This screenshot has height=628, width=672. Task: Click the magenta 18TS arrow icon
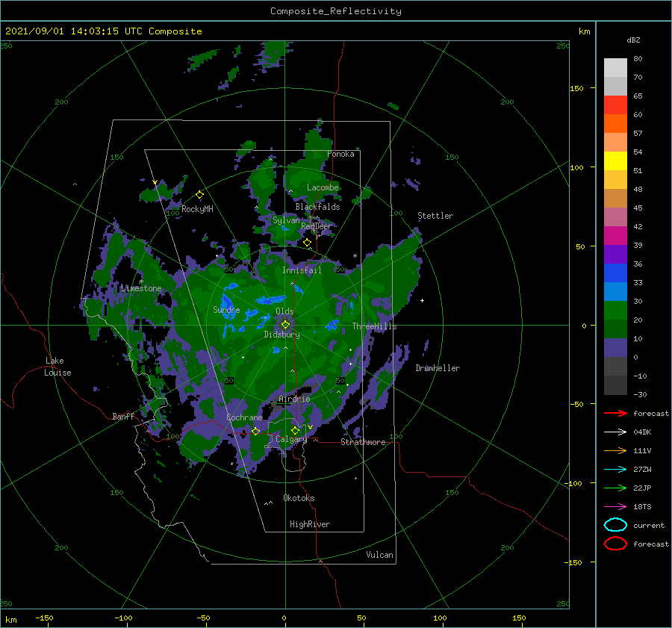click(x=615, y=507)
